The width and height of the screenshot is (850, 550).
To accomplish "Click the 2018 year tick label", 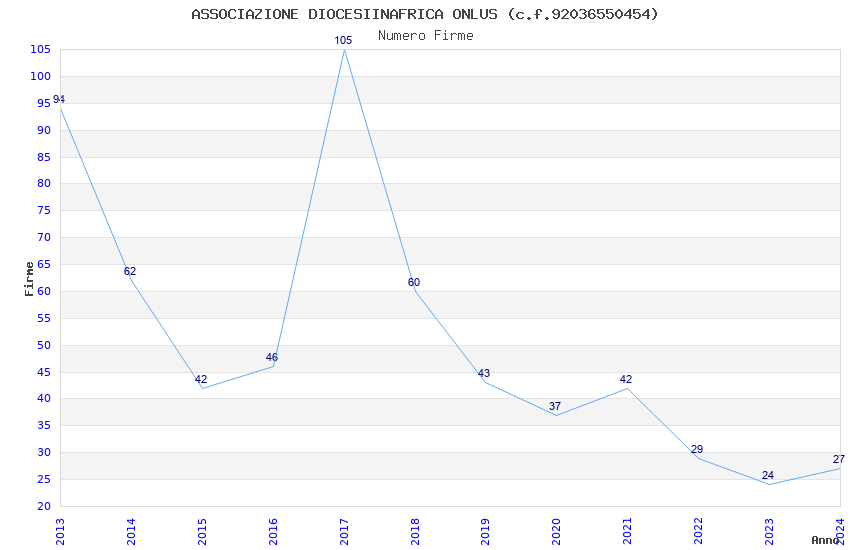I will click(x=415, y=532).
